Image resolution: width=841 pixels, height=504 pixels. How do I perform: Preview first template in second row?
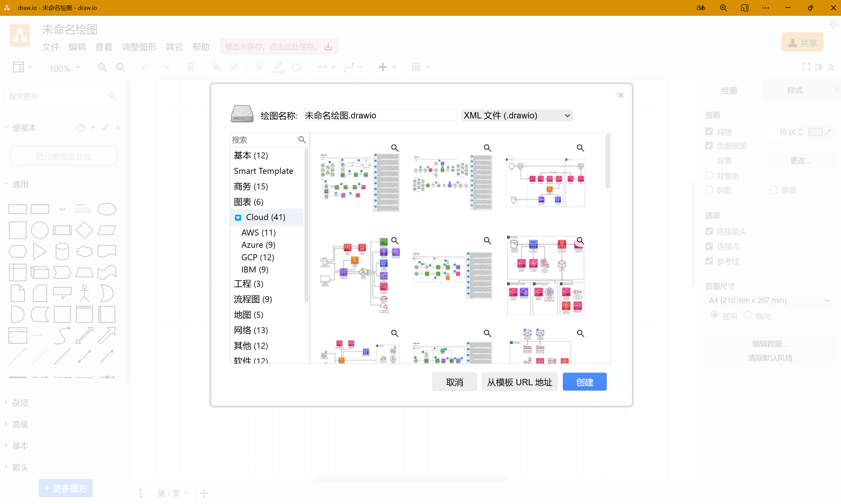coord(394,240)
